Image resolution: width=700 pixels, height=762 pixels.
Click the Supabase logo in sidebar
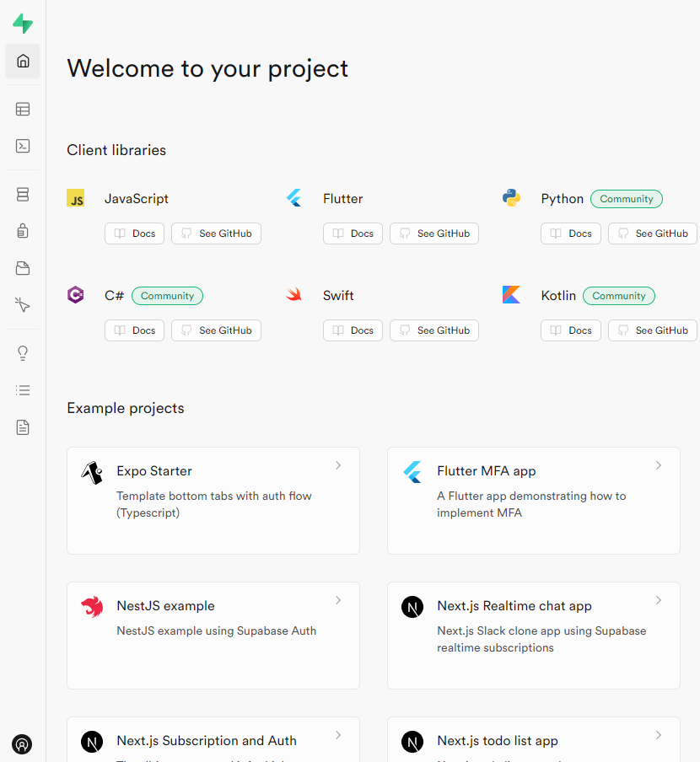pos(23,24)
